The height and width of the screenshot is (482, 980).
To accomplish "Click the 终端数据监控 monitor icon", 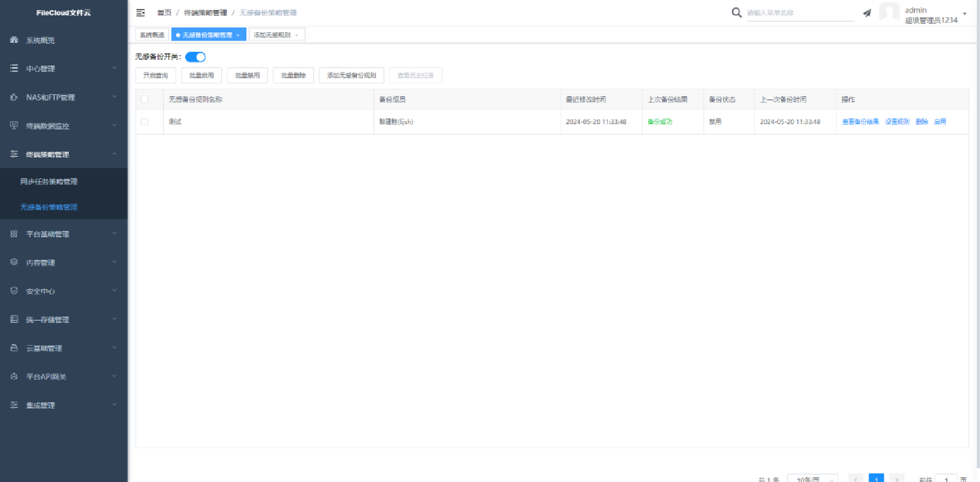I will (14, 126).
